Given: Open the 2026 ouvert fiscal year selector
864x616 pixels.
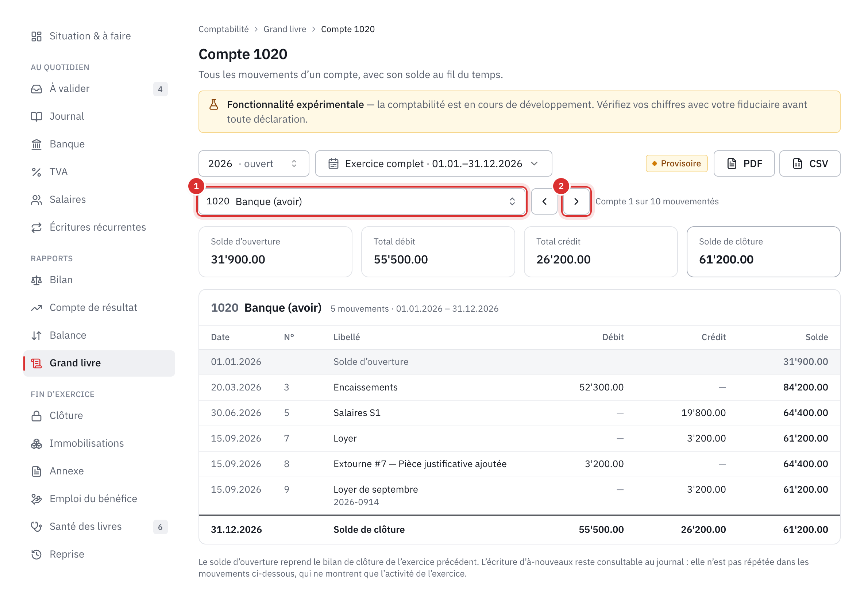Looking at the screenshot, I should point(254,163).
